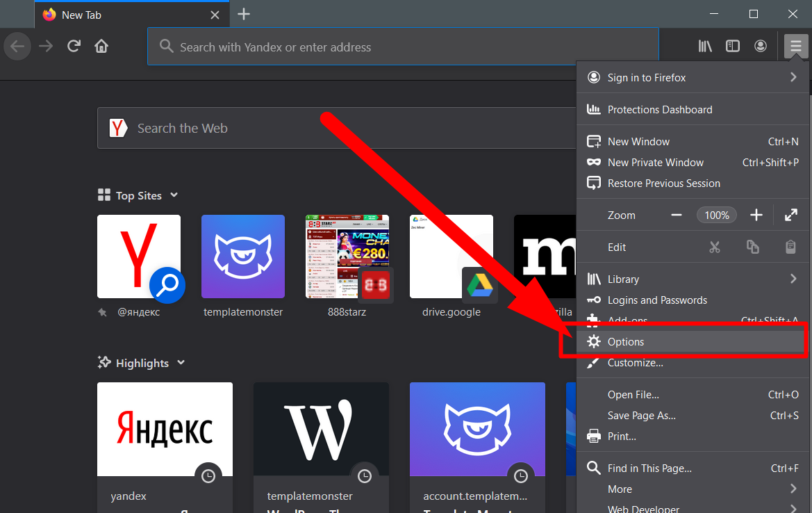Expand the Sign in to Firefox submenu
The width and height of the screenshot is (812, 513).
coord(793,78)
